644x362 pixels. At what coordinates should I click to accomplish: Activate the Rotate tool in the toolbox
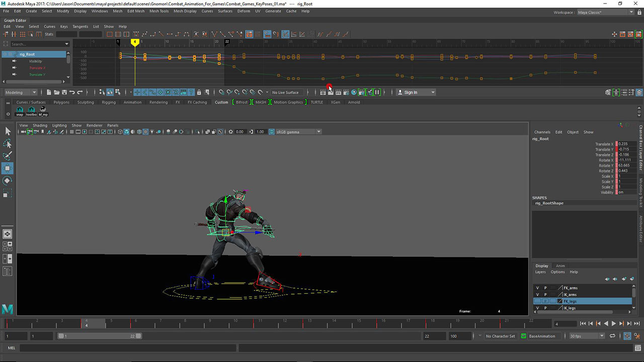tap(8, 180)
